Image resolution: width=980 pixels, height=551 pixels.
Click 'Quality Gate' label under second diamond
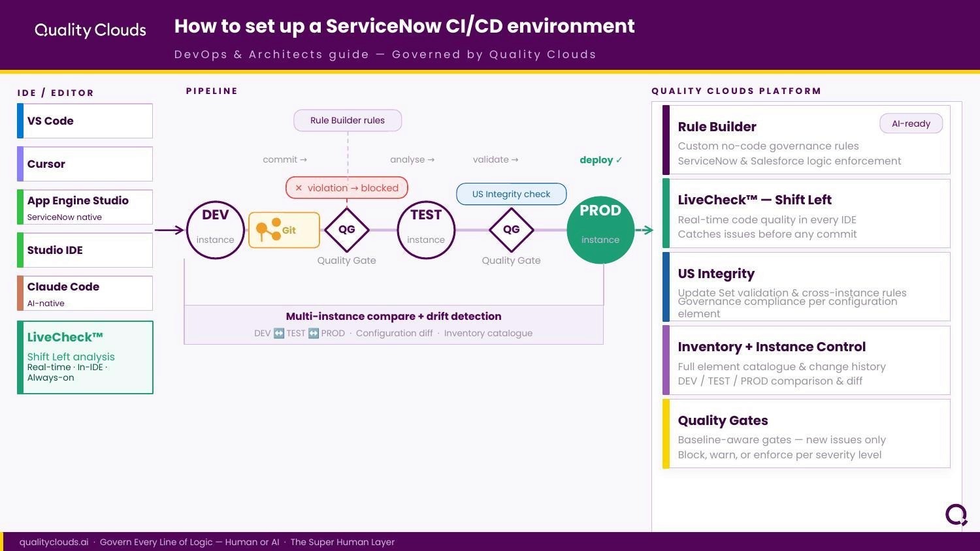[x=512, y=260]
